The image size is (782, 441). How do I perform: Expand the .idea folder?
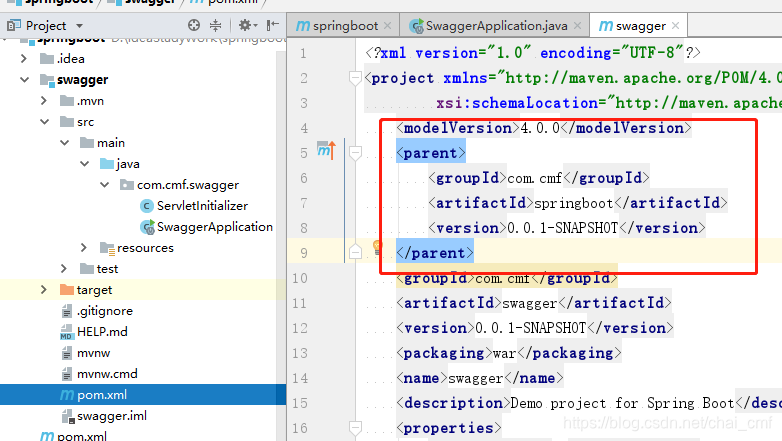pyautogui.click(x=24, y=59)
